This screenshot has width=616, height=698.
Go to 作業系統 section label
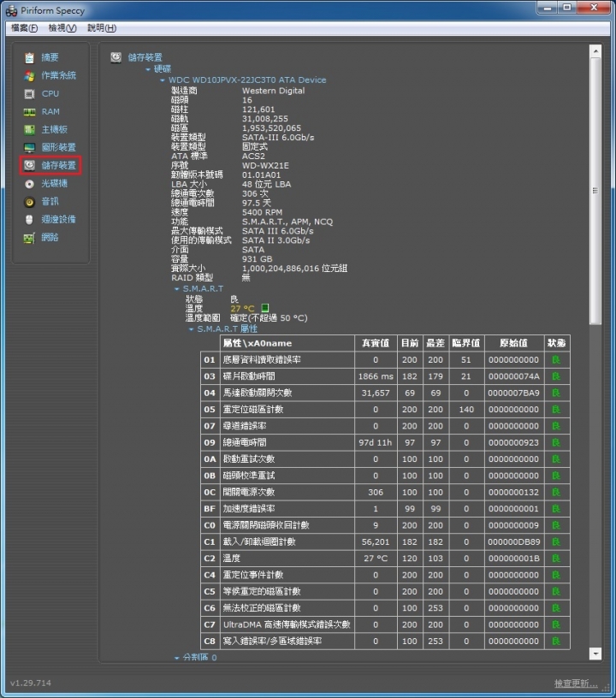click(x=59, y=75)
